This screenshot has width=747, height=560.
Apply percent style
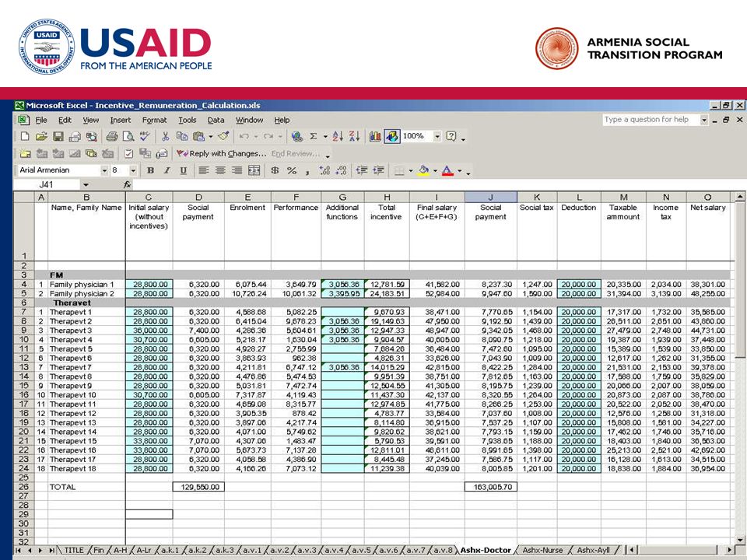pyautogui.click(x=292, y=170)
